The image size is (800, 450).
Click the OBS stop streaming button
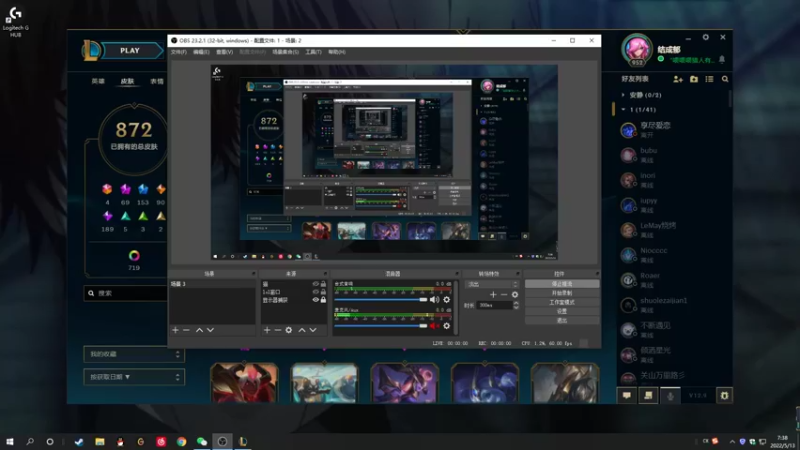(562, 284)
